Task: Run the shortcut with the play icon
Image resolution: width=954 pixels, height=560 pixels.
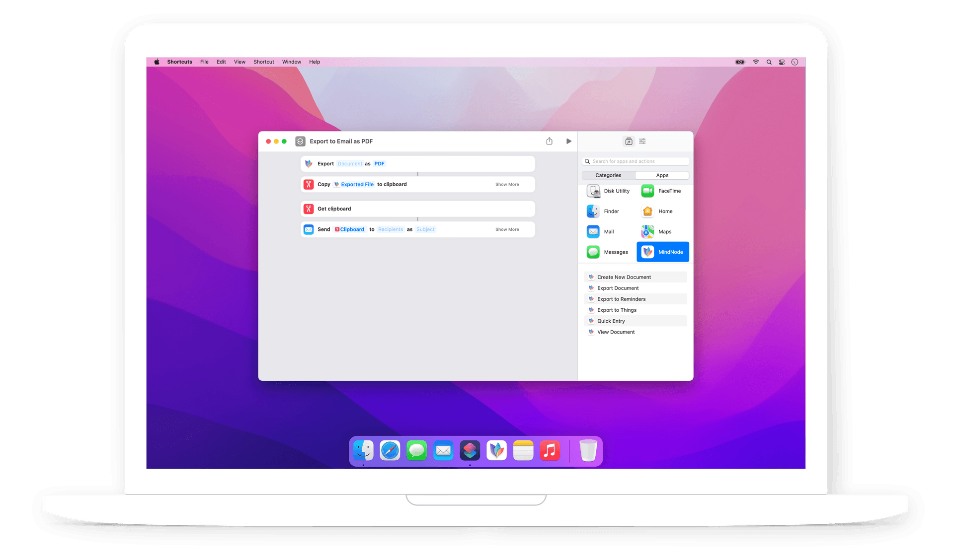Action: 569,141
